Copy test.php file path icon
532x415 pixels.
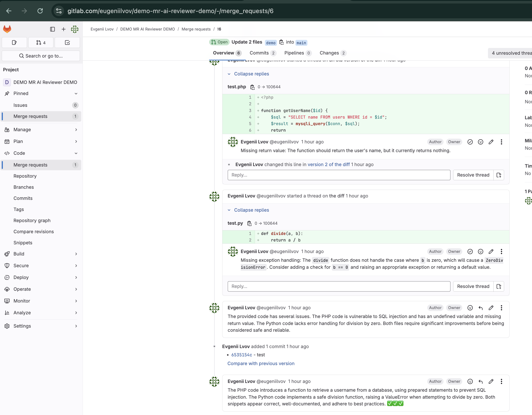[252, 87]
